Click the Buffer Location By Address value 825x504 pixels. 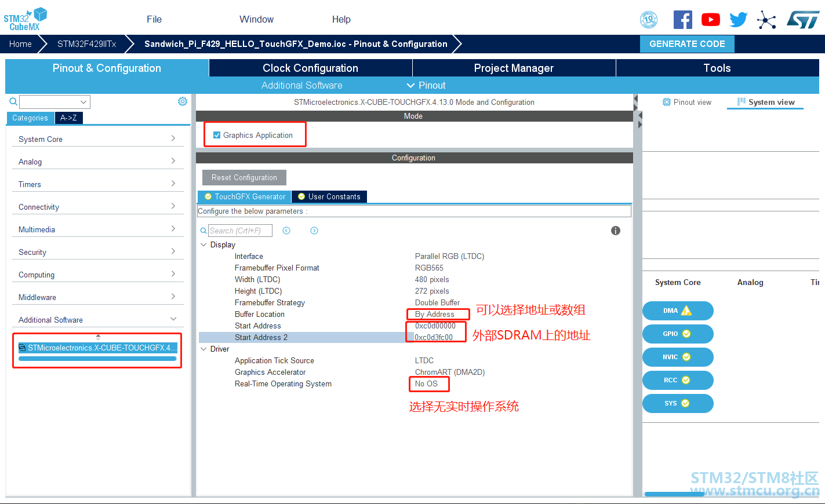point(435,314)
